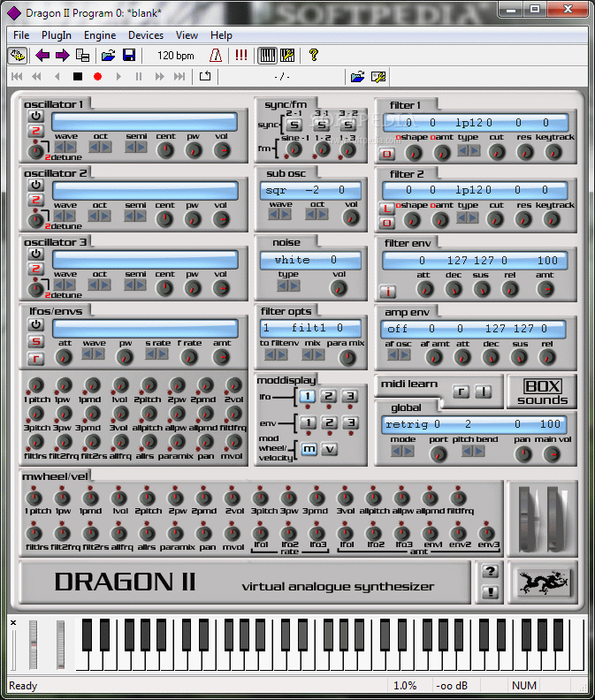Click the red record button

click(97, 77)
